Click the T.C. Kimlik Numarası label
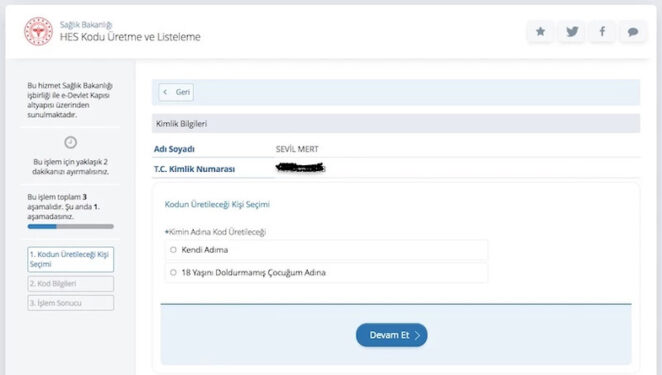Image resolution: width=662 pixels, height=375 pixels. tap(194, 169)
